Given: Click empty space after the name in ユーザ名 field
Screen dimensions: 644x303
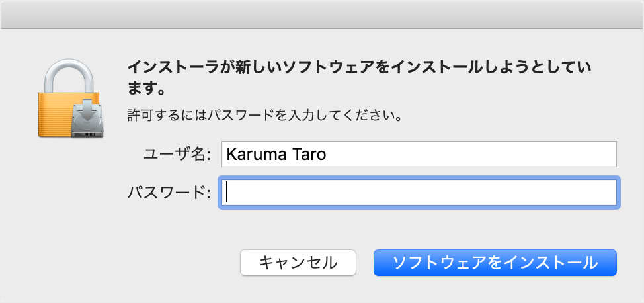Looking at the screenshot, I should pos(476,154).
